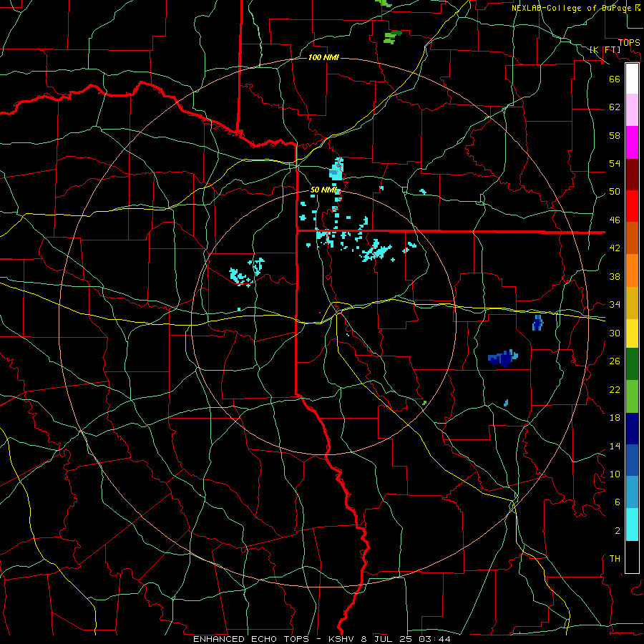The width and height of the screenshot is (644, 644).
Task: Click the "50" legend value
Action: [x=615, y=192]
